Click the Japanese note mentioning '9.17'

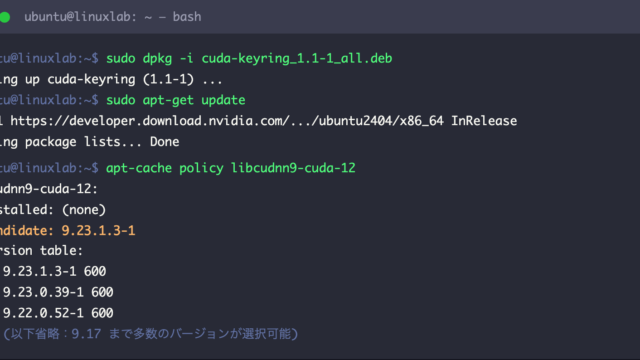(x=151, y=334)
